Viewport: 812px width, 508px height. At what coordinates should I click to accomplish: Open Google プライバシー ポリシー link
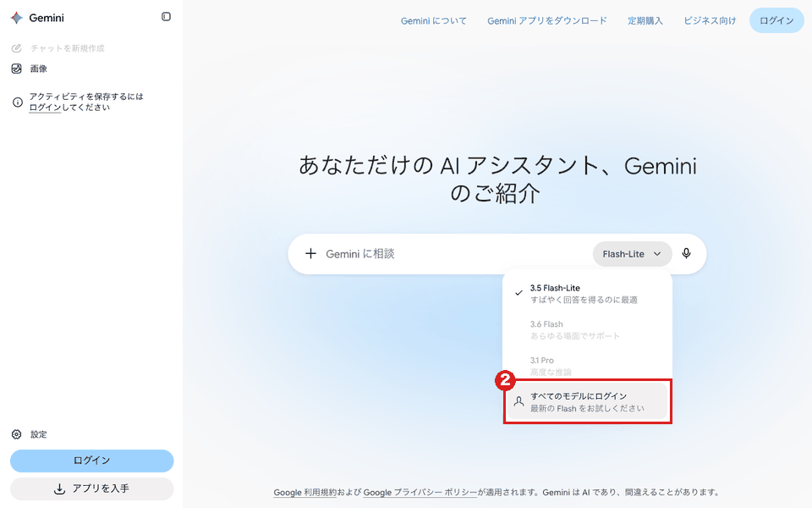click(x=420, y=492)
